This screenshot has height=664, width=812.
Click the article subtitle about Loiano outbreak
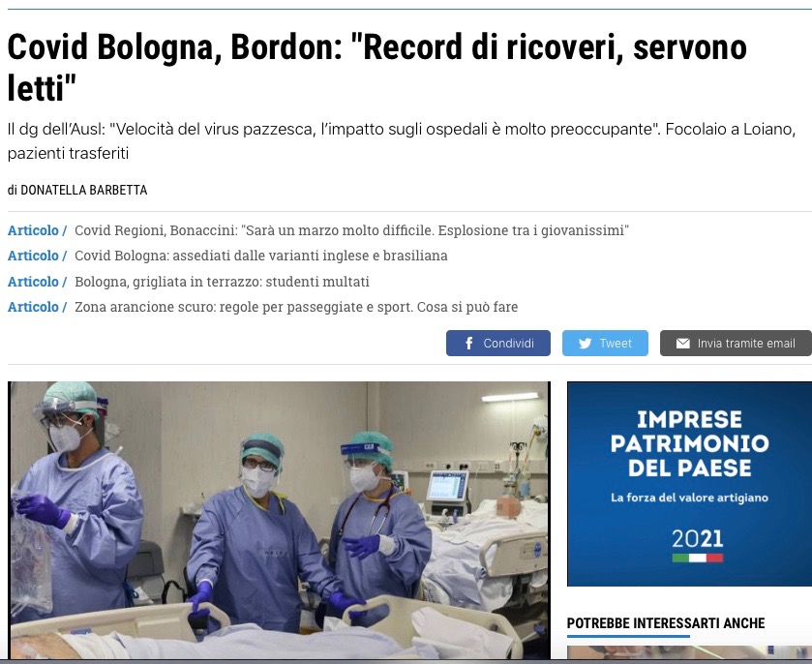[402, 141]
